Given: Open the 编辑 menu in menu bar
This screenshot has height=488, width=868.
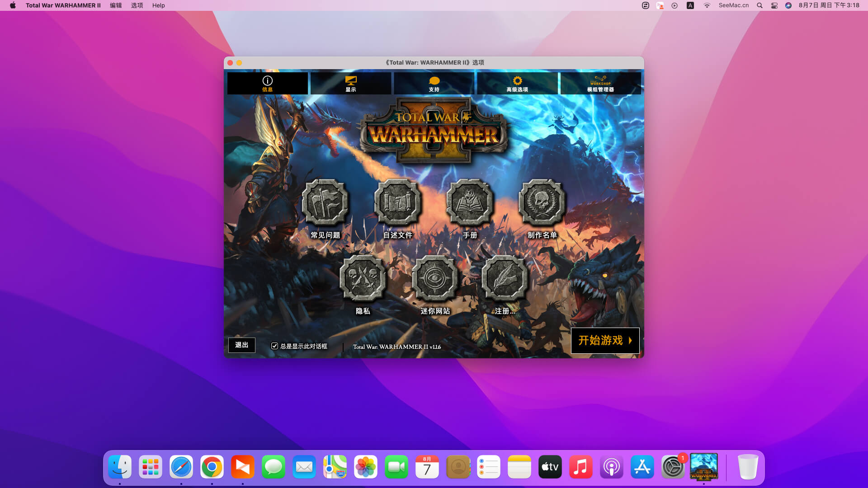Looking at the screenshot, I should [x=116, y=5].
